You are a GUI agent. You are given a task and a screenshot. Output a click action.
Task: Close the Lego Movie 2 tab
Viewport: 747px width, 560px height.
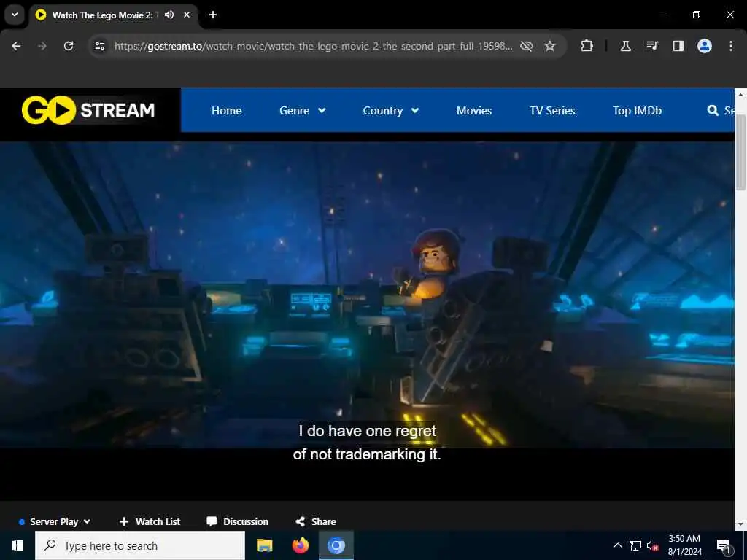187,15
